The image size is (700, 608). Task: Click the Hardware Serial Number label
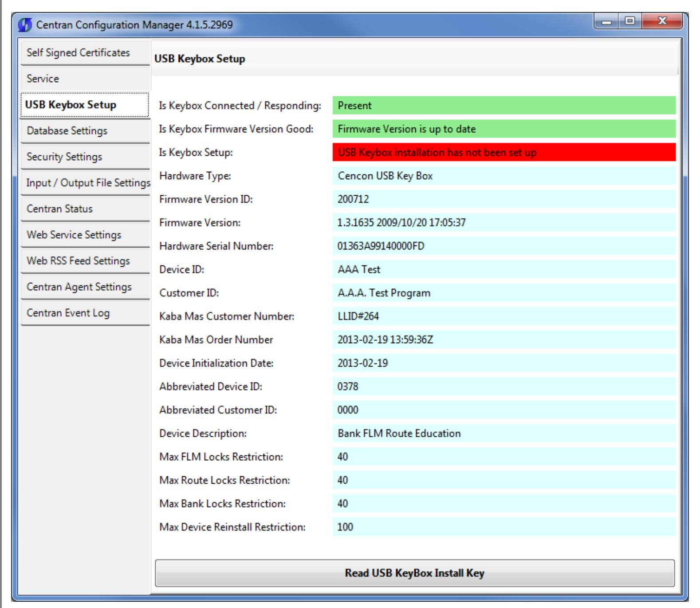pos(216,246)
